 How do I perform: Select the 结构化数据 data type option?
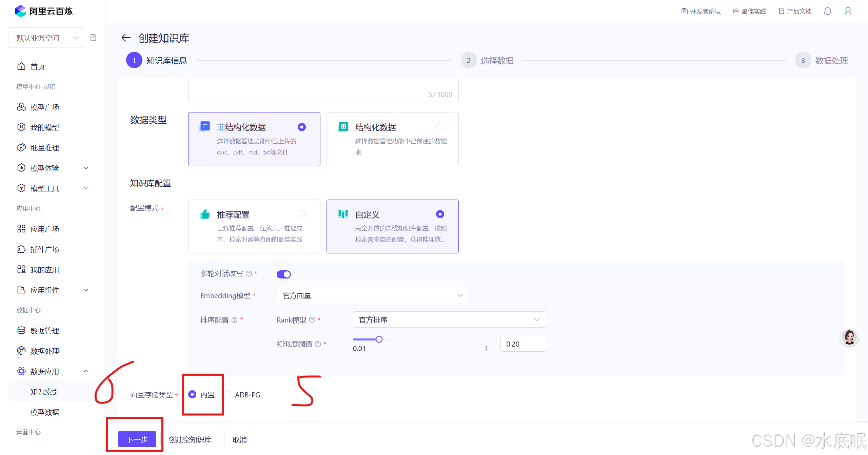[x=392, y=139]
